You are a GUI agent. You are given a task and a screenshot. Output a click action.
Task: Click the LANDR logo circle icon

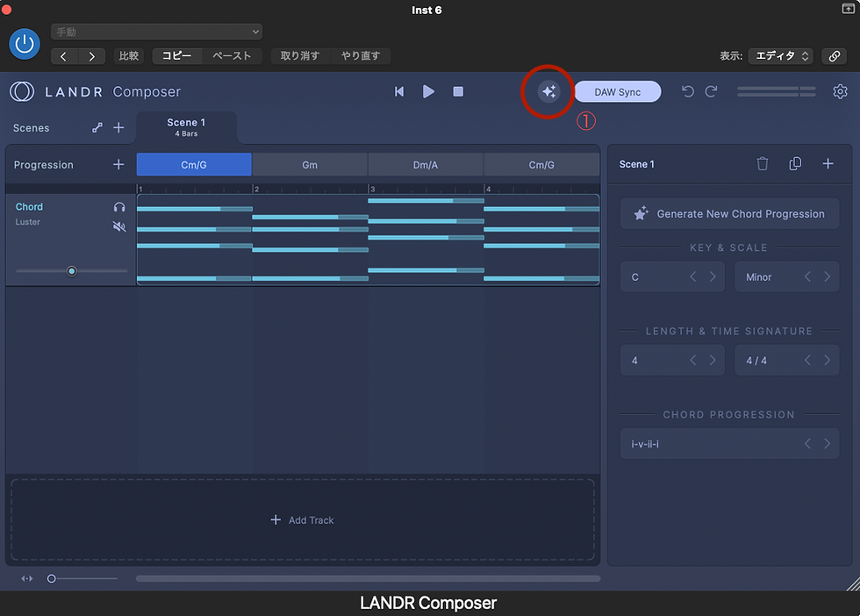pos(22,91)
